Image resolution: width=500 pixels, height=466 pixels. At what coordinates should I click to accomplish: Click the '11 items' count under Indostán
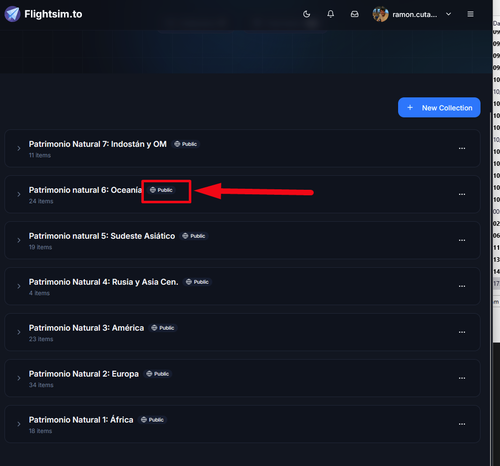[x=40, y=155]
